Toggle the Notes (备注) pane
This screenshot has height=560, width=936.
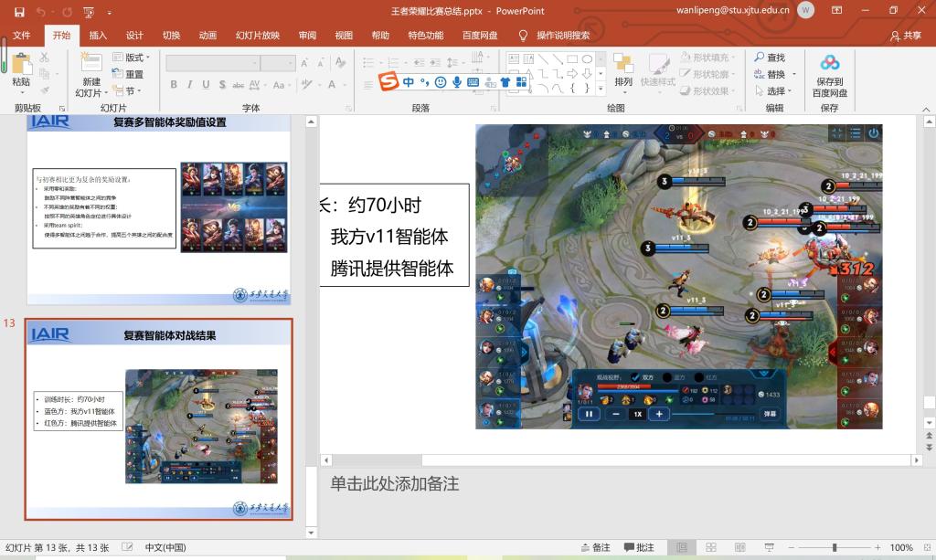point(595,547)
